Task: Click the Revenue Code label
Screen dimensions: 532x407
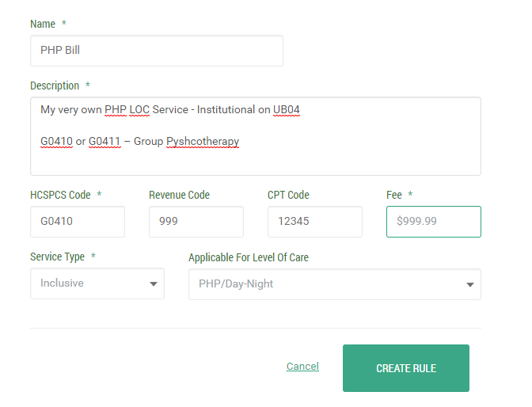Action: click(179, 195)
